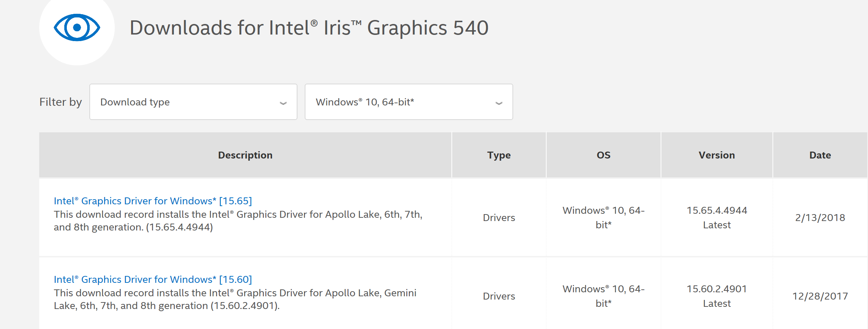
Task: Open the Download type dropdown
Action: 193,102
